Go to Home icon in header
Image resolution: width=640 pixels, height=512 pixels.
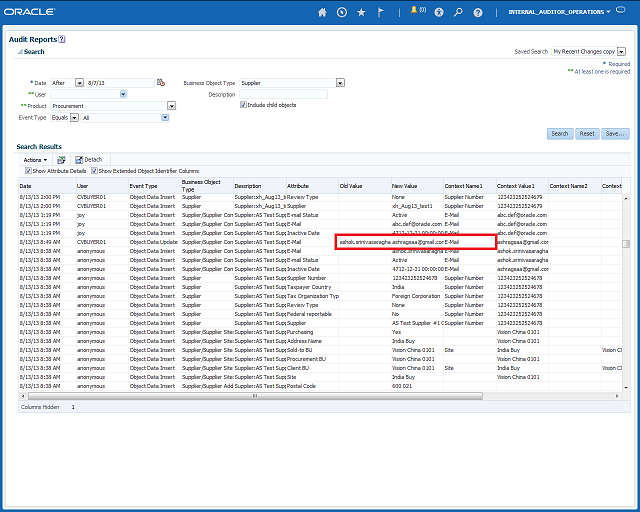click(322, 12)
